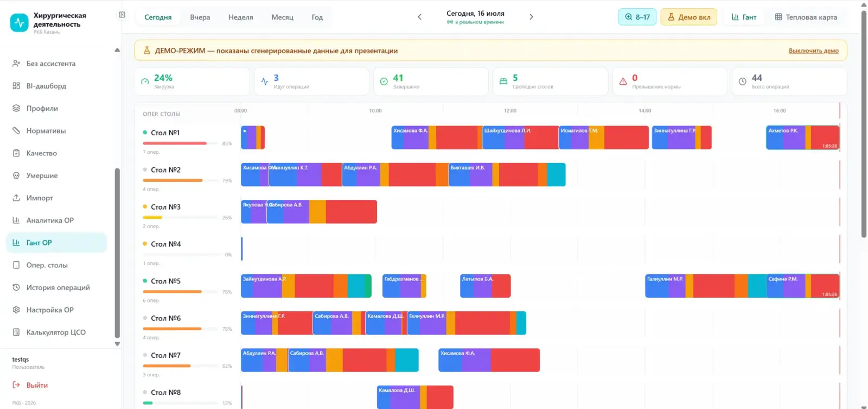Switch to Год period tab

point(317,17)
